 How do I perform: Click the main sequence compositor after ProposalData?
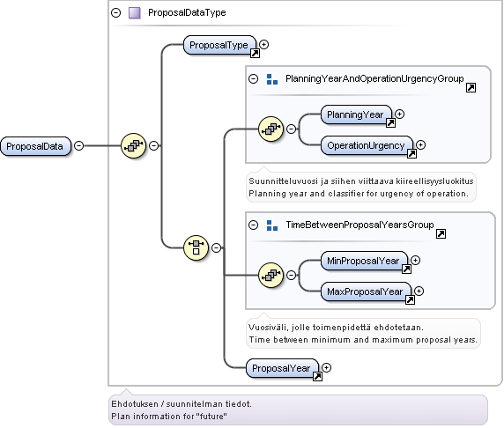tap(133, 145)
